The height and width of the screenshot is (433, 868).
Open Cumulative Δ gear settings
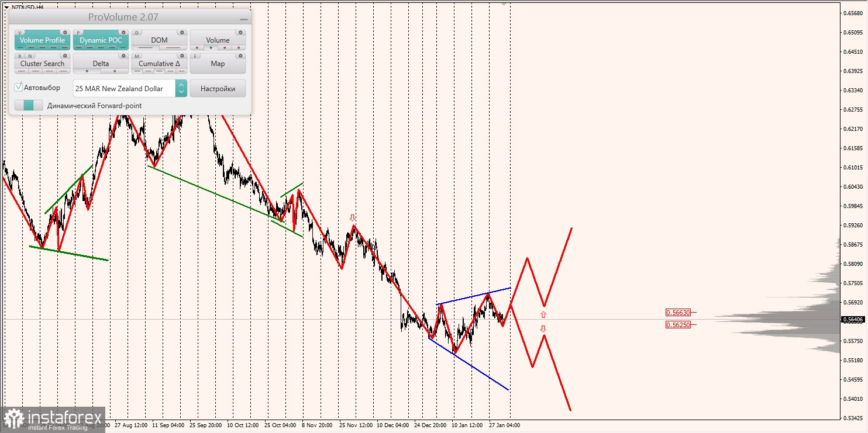182,56
